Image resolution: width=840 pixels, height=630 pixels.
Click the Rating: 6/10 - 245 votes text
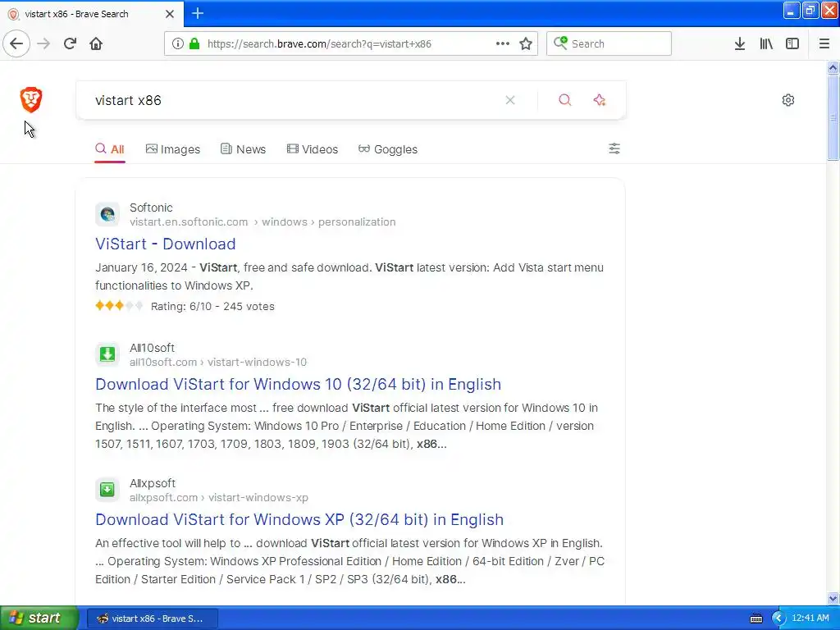pyautogui.click(x=212, y=307)
